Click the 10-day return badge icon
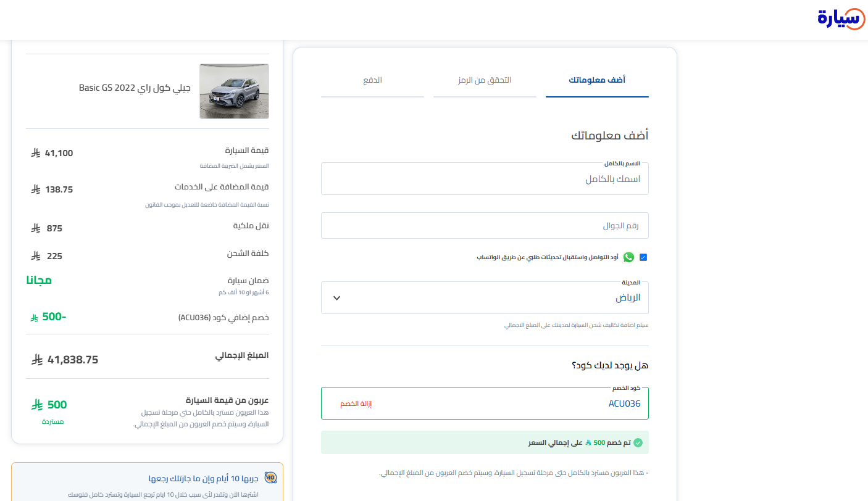 (271, 478)
